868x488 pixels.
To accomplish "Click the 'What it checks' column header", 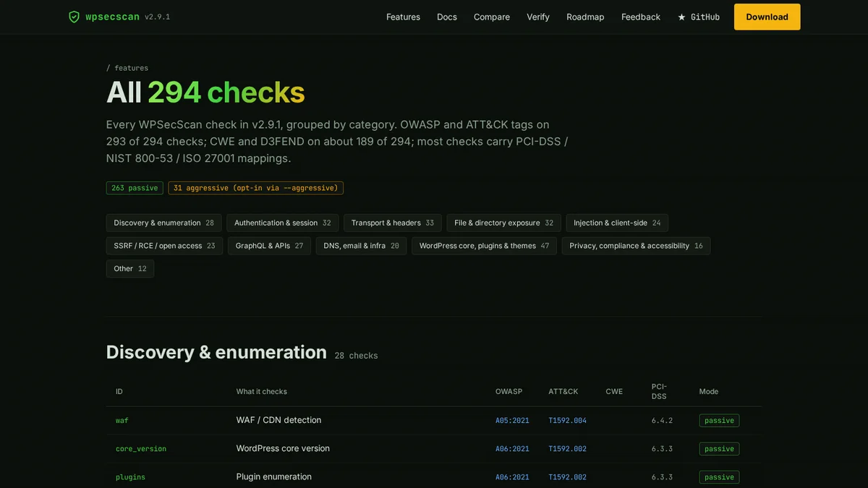I will (262, 391).
